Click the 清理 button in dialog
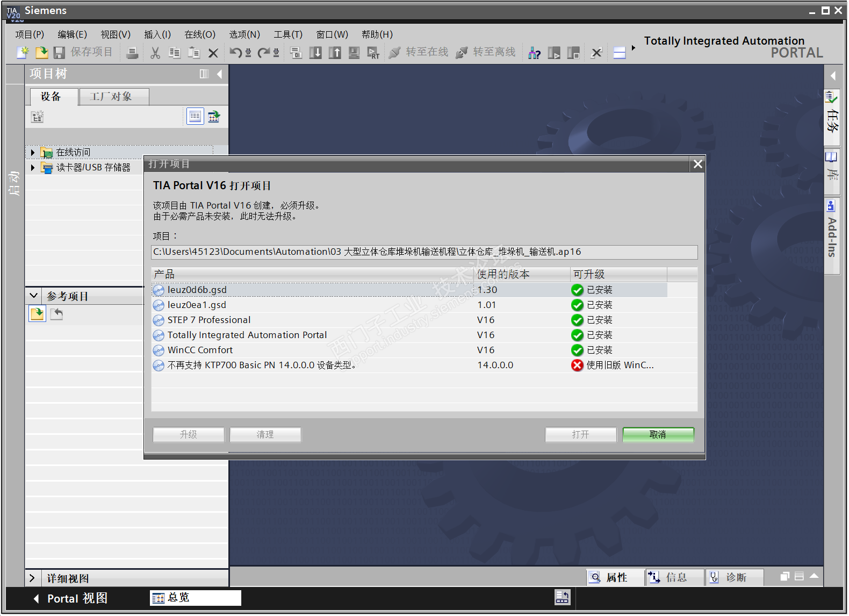Viewport: 849px width, 616px height. pyautogui.click(x=265, y=435)
